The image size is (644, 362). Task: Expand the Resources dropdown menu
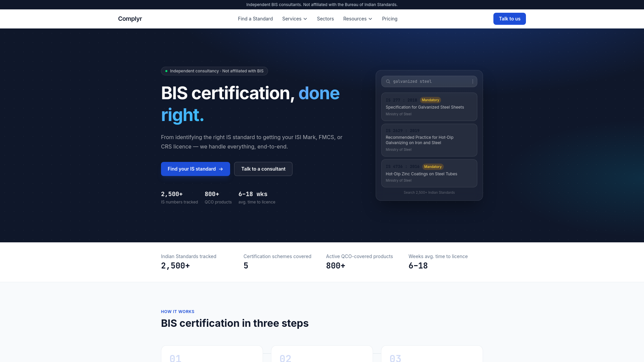(358, 19)
